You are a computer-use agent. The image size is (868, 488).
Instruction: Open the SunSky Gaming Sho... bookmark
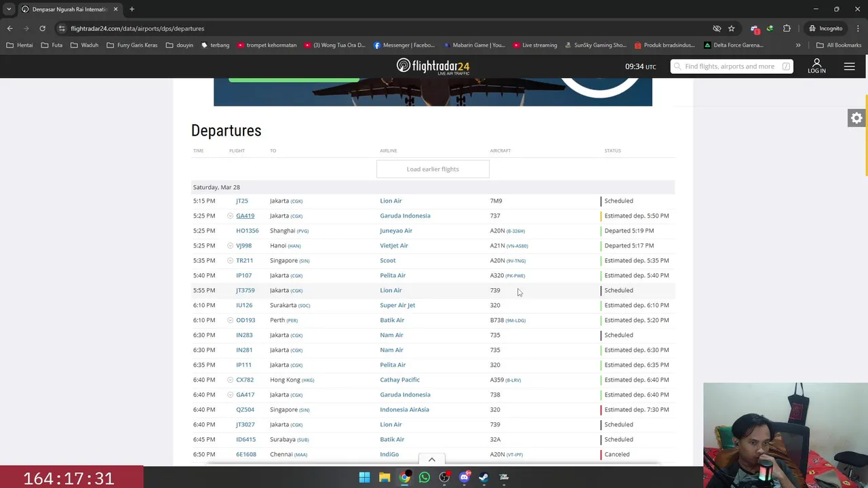click(595, 45)
